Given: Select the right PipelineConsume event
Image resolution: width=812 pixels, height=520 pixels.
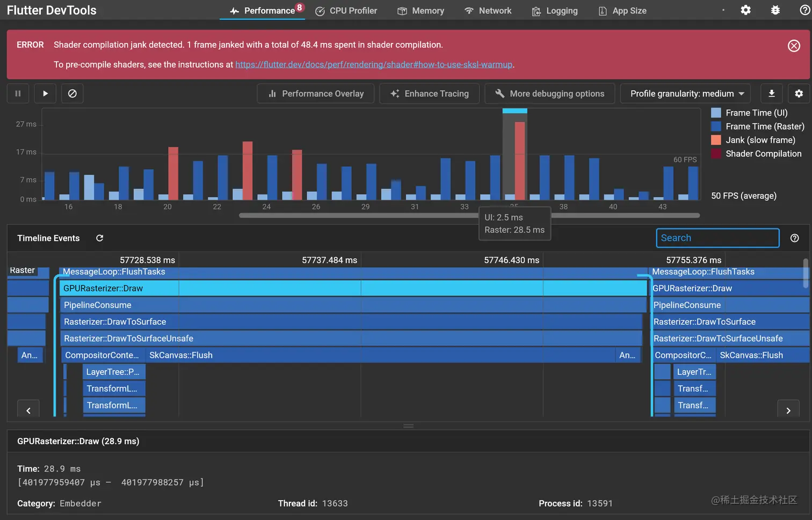Looking at the screenshot, I should coord(730,305).
